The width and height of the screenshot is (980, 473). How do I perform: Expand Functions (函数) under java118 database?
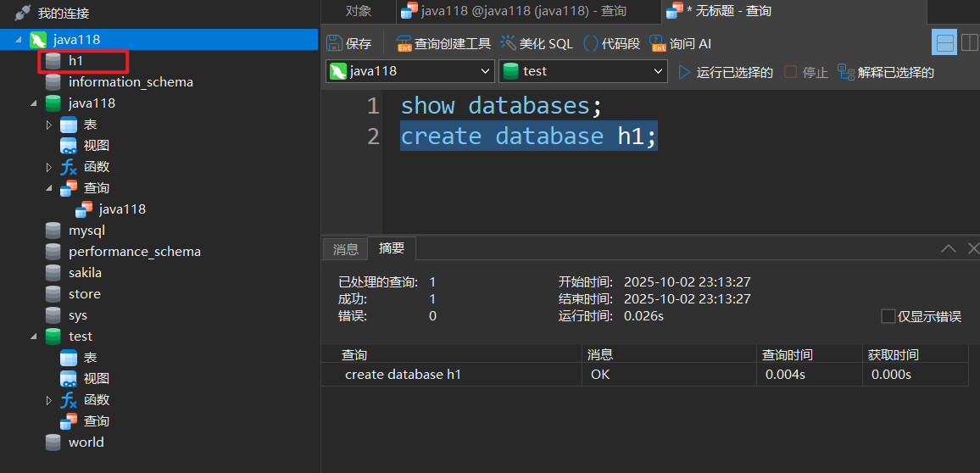(49, 168)
